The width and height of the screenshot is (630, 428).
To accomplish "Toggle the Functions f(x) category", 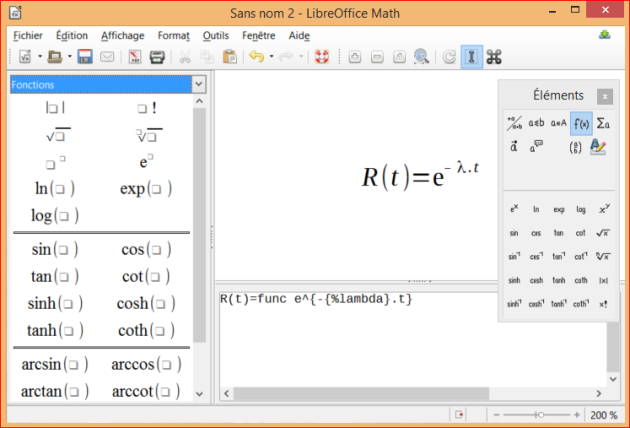I will [x=581, y=124].
